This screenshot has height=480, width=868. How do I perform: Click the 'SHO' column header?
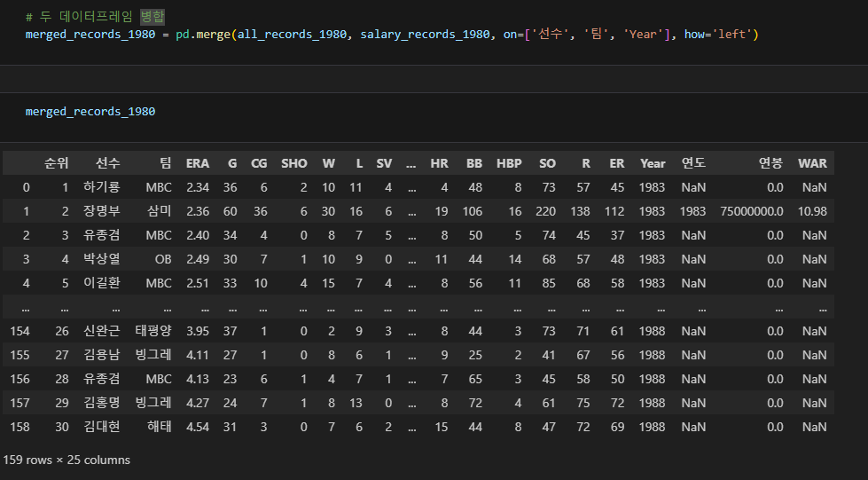tap(294, 163)
